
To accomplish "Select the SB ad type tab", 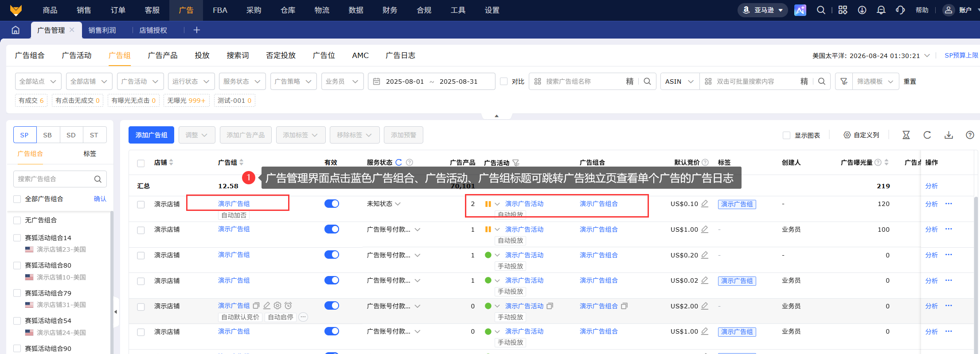I will pos(47,135).
